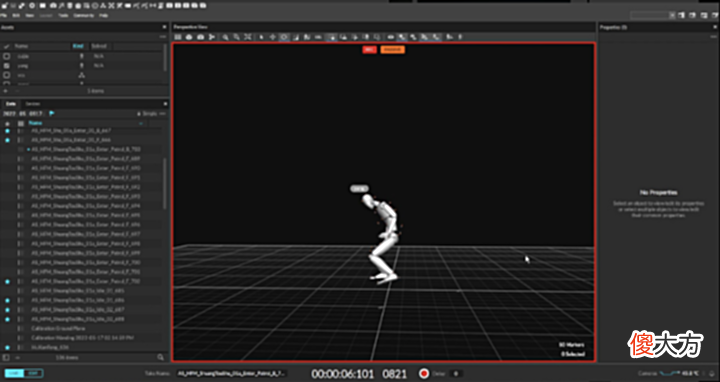Click the first magnifier zoom icon

[x=225, y=37]
